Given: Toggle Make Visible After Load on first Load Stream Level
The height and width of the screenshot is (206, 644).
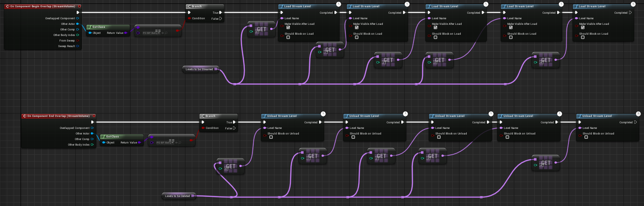Looking at the screenshot, I should click(x=288, y=28).
